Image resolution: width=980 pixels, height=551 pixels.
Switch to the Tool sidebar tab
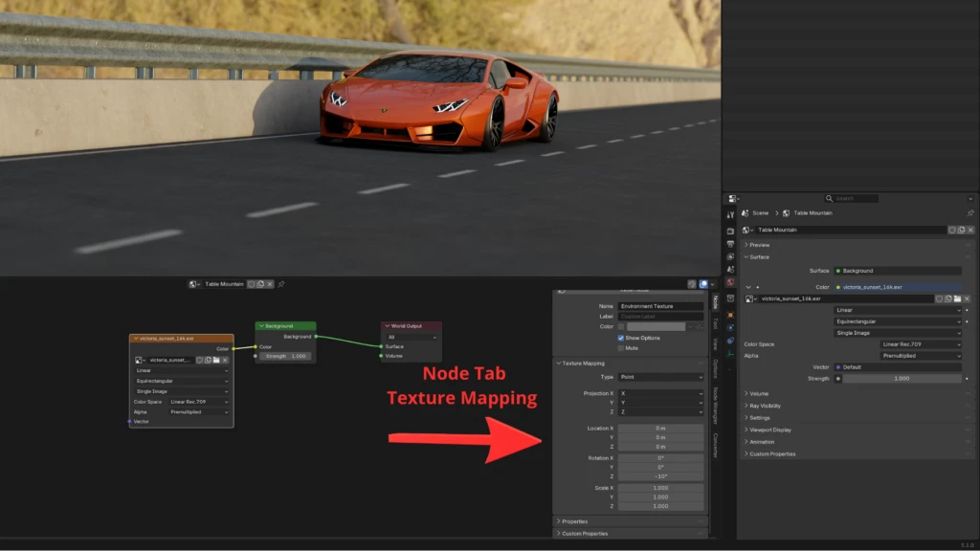pyautogui.click(x=715, y=323)
